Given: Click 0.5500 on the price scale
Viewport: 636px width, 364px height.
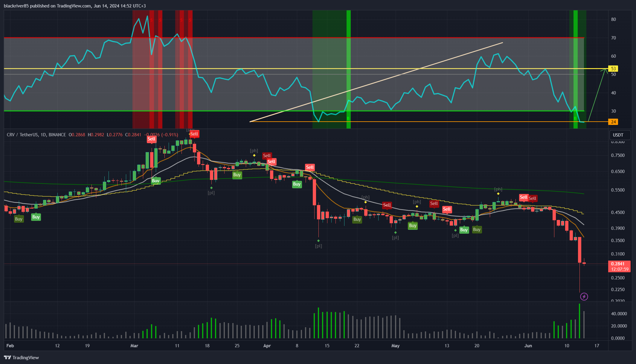Looking at the screenshot, I should point(618,190).
